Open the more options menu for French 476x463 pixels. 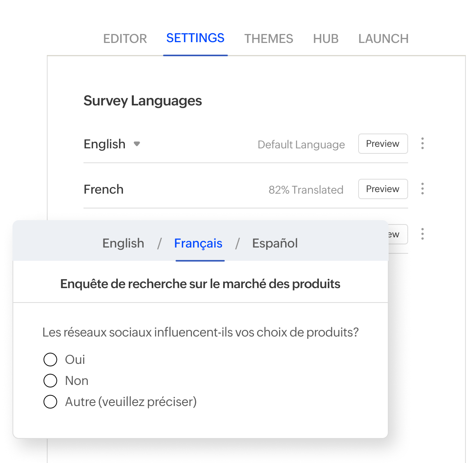pos(422,189)
